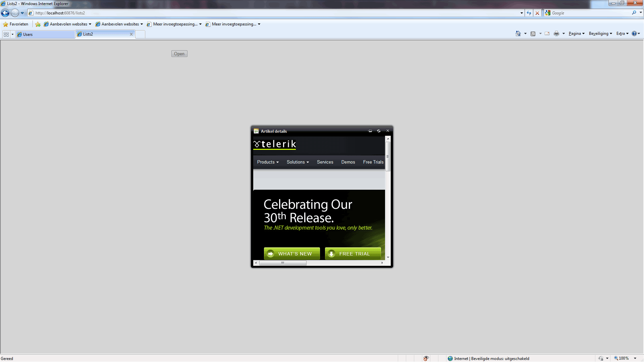This screenshot has width=644, height=362.
Task: Expand the Print options dropdown arrow
Action: pyautogui.click(x=563, y=34)
